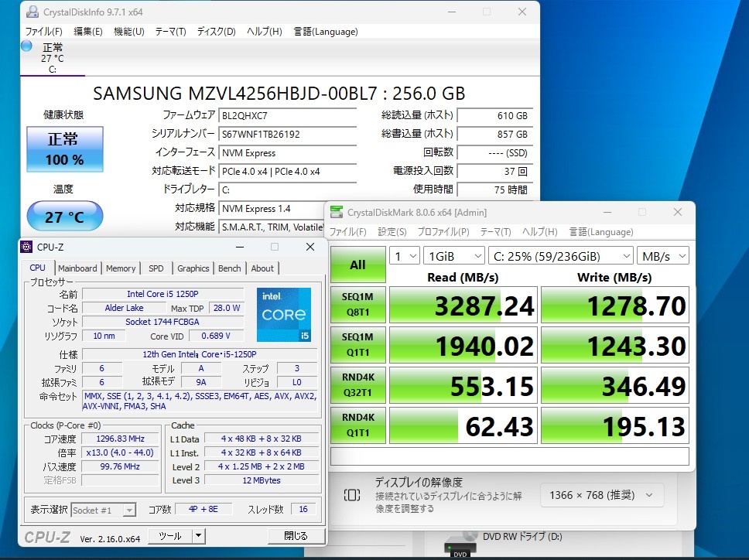Screen dimensions: 749x560
Task: Open the プロファイル(P) menu in CrystalDiskMark
Action: pyautogui.click(x=443, y=232)
